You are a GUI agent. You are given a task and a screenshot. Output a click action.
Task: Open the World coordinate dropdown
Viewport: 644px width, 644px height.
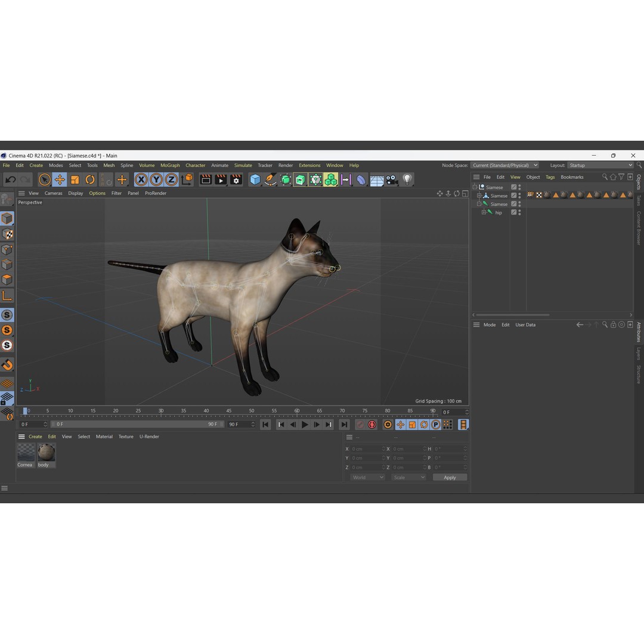pyautogui.click(x=367, y=477)
